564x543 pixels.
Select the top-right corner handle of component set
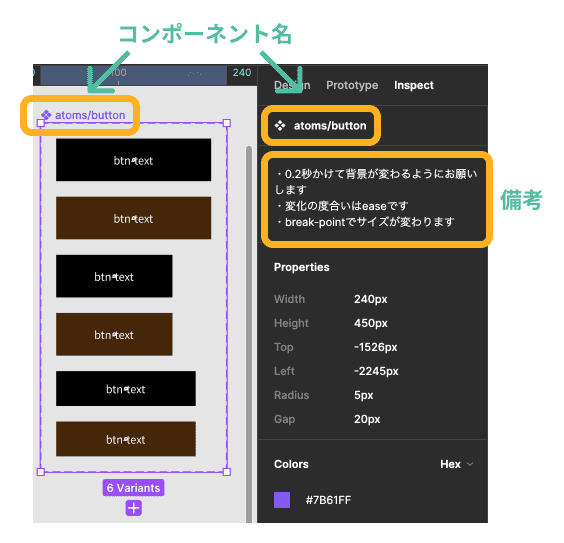tap(227, 123)
